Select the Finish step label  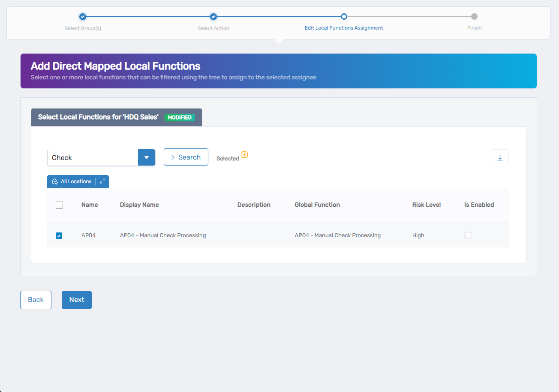tap(474, 28)
